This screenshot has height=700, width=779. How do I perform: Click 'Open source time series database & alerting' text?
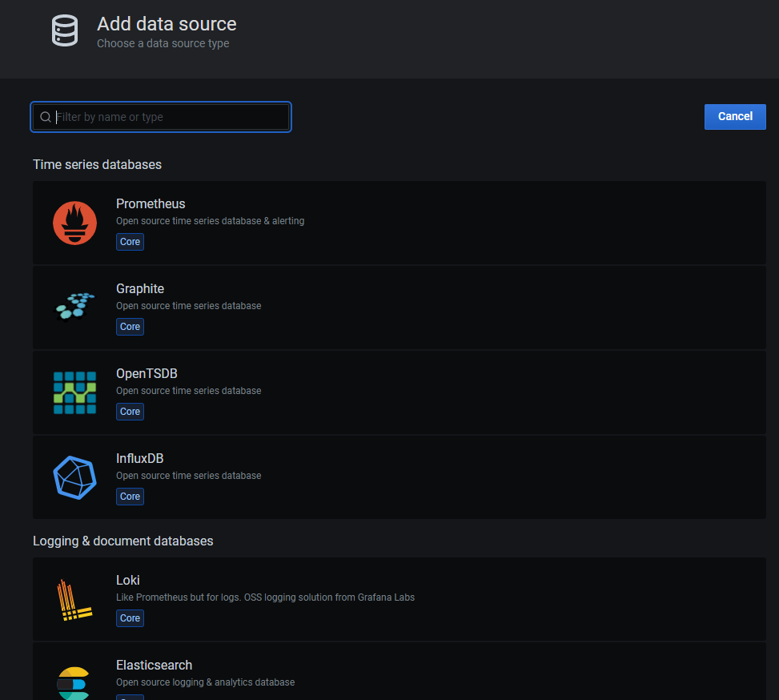pyautogui.click(x=210, y=221)
